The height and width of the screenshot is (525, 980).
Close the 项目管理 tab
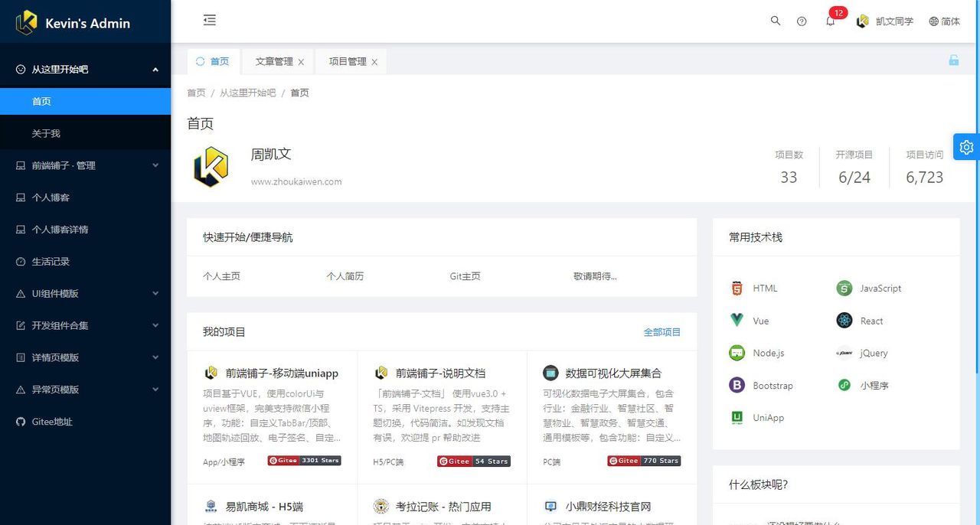coord(374,61)
